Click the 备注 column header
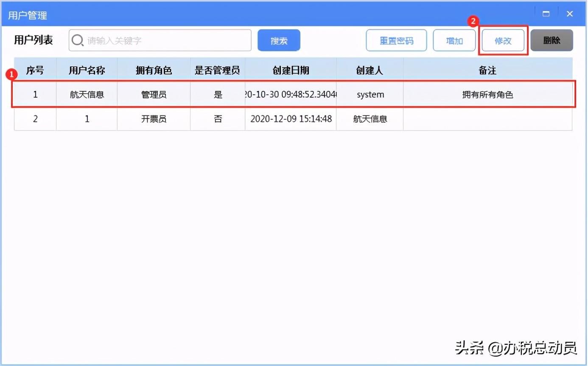 [x=488, y=70]
